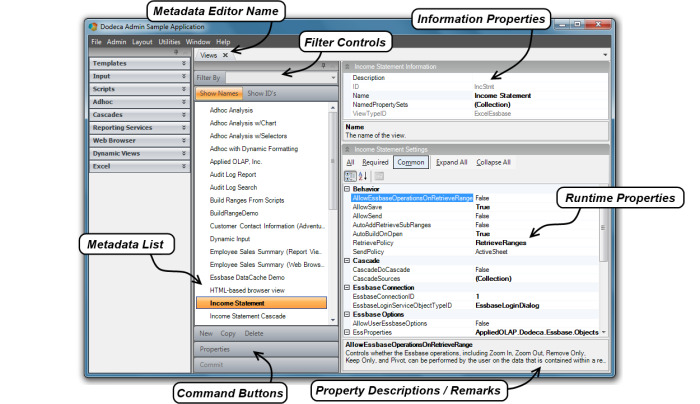
Task: Select the NamedPropertySets property row
Action: pyautogui.click(x=478, y=104)
